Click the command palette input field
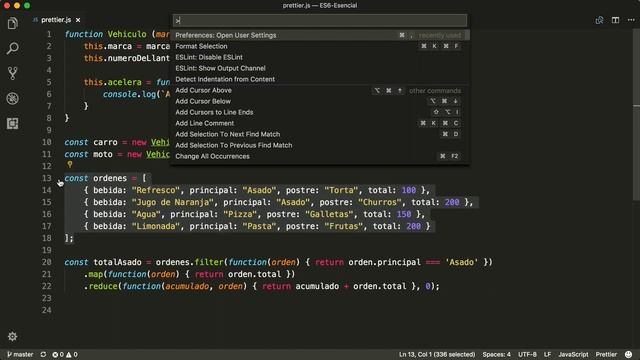The height and width of the screenshot is (360, 640). (x=320, y=20)
